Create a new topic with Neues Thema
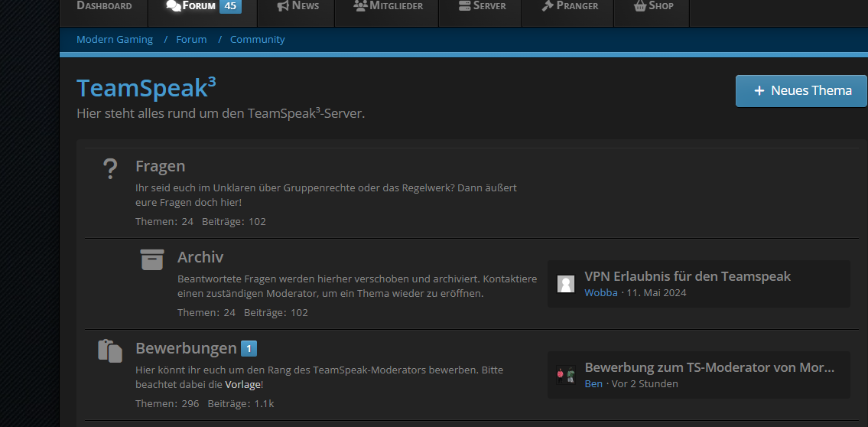868x427 pixels. tap(801, 91)
